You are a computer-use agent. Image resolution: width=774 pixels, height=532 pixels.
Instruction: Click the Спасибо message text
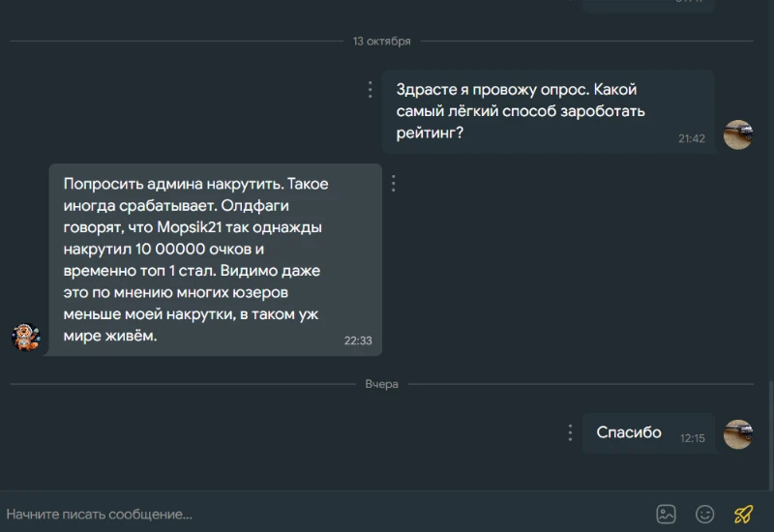(x=628, y=432)
